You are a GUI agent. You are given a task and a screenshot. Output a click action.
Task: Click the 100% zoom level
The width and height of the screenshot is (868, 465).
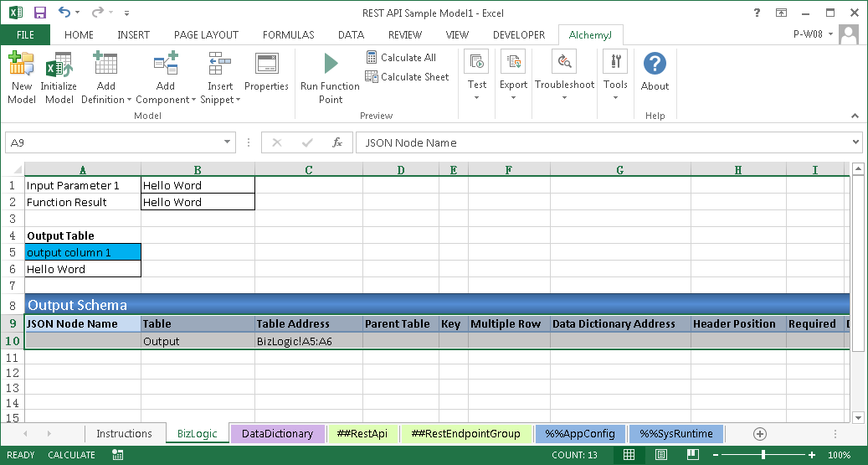point(839,455)
